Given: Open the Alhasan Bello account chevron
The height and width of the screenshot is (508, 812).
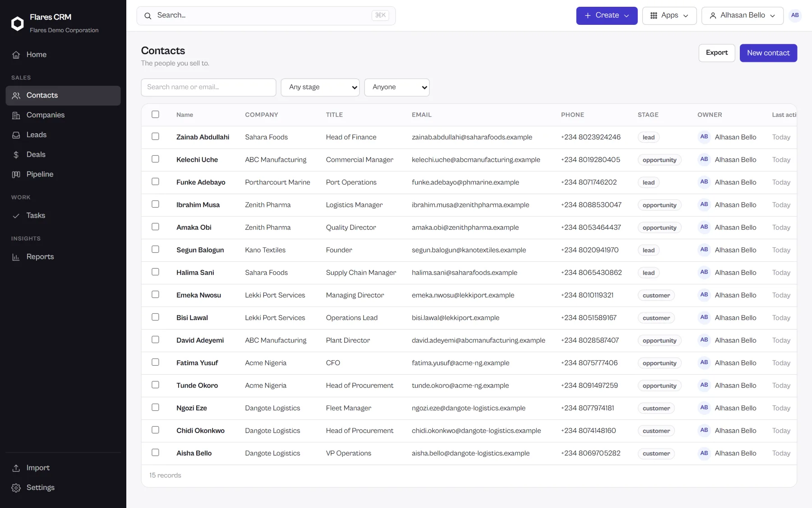Looking at the screenshot, I should coord(772,16).
